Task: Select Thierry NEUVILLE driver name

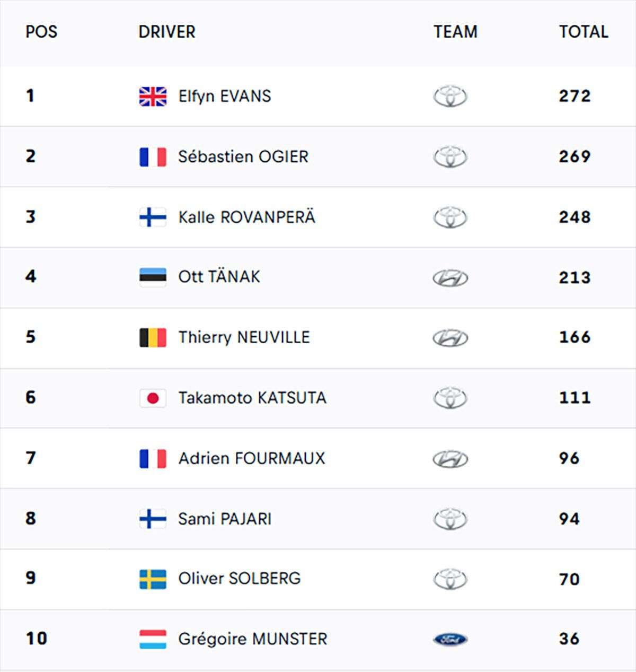Action: click(244, 337)
